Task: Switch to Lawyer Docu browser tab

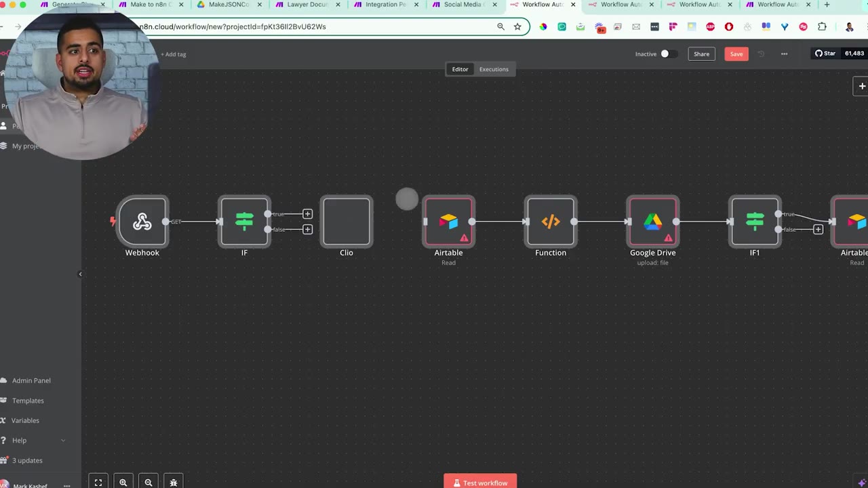Action: point(307,5)
